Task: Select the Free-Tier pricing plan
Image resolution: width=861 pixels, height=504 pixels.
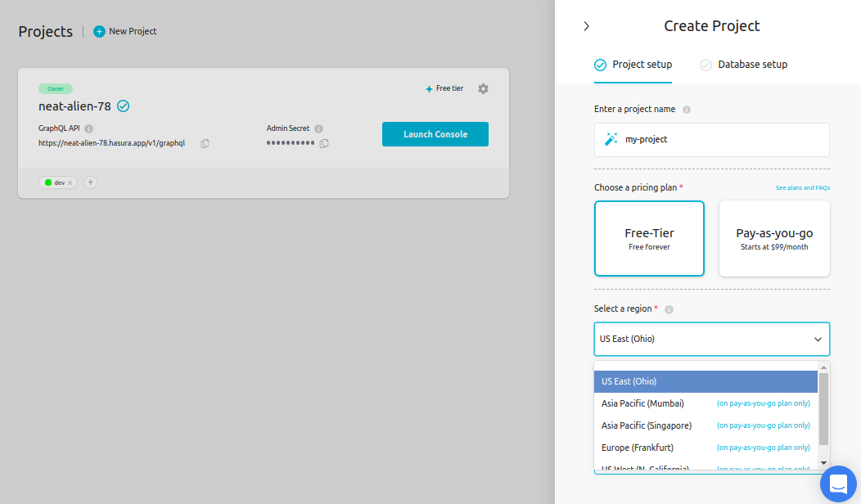Action: 649,238
